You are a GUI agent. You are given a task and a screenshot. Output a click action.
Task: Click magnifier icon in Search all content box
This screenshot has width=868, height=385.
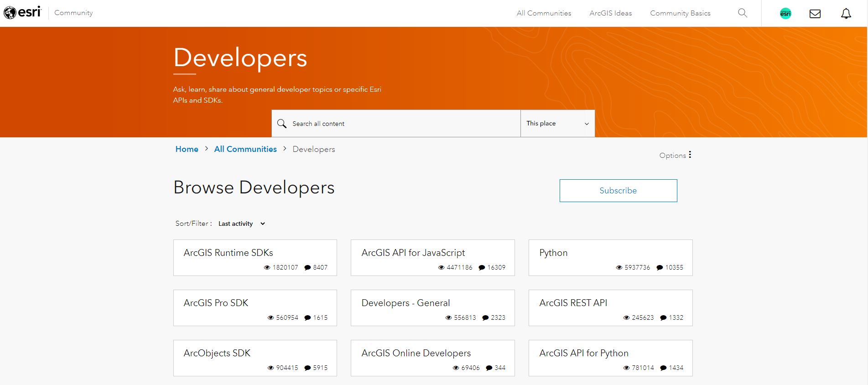[x=282, y=124]
